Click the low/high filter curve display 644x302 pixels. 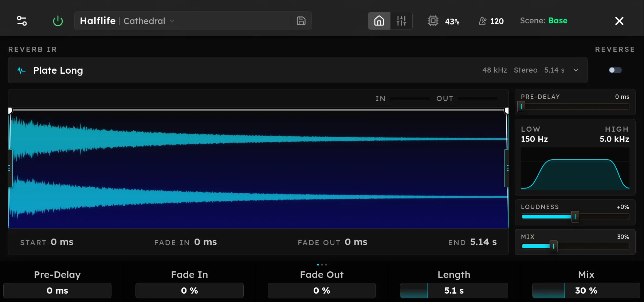click(x=575, y=169)
